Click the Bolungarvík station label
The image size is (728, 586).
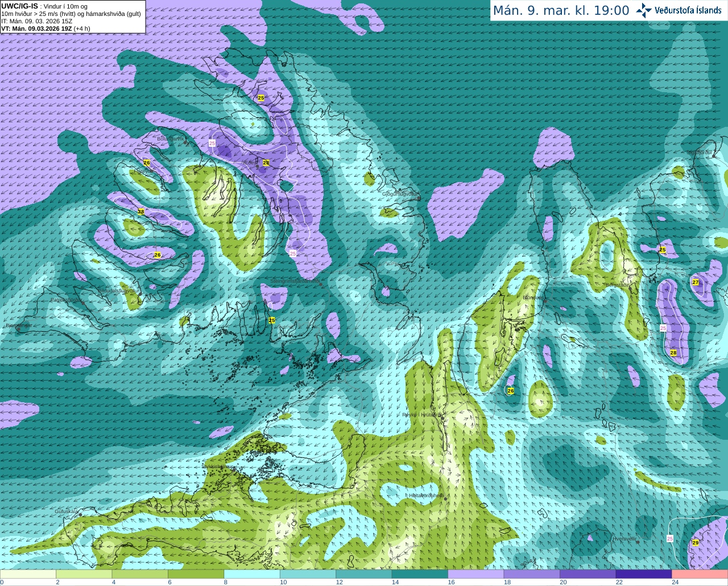[171, 139]
